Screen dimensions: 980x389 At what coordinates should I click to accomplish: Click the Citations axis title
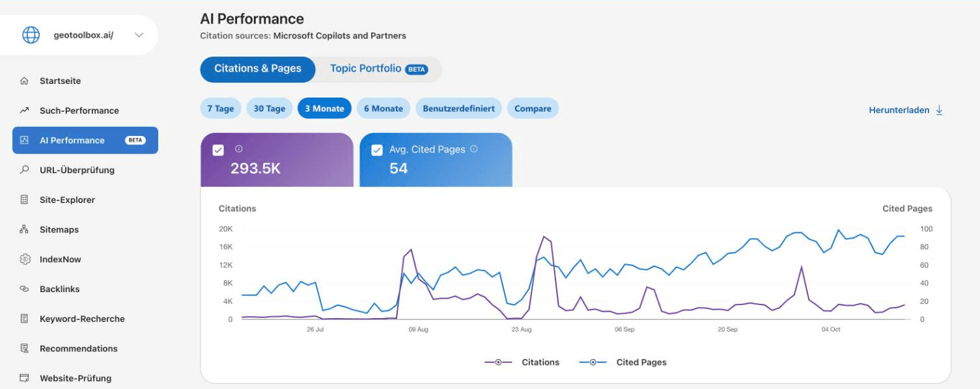(237, 209)
